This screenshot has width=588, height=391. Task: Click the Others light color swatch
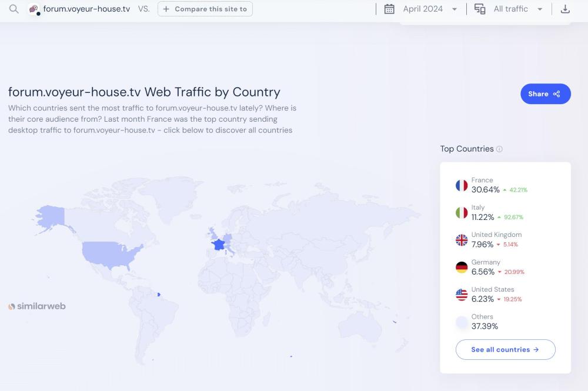pos(462,322)
